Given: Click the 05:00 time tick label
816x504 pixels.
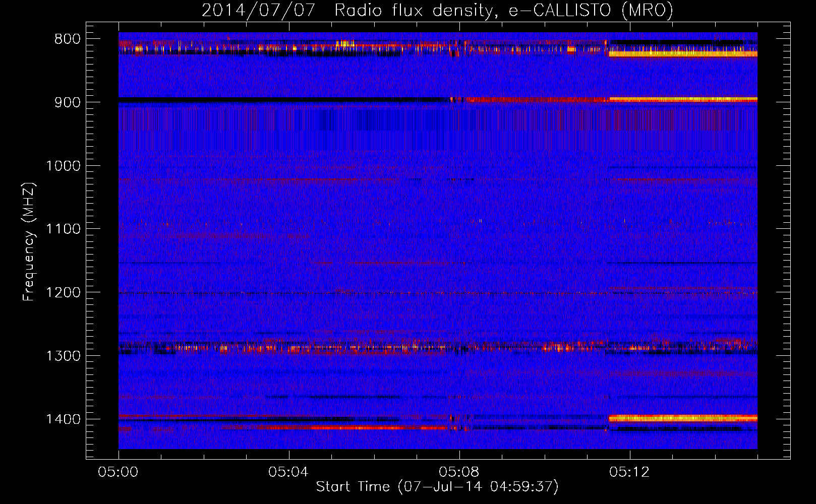Looking at the screenshot, I should [x=119, y=472].
